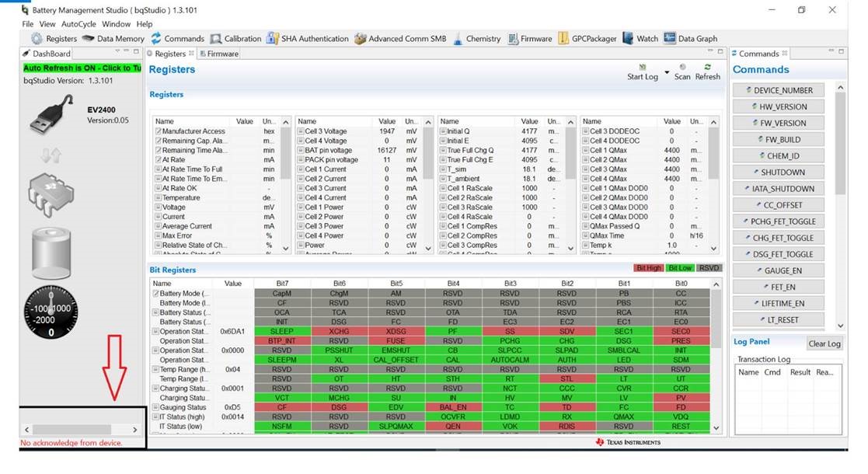This screenshot has height=474, width=868.
Task: Collapse the Battery Status bit row
Action: [x=156, y=312]
